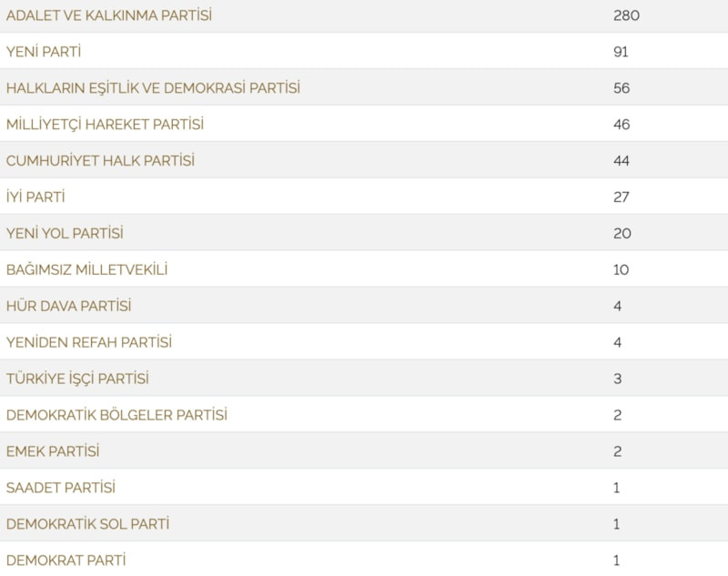Open CUMHURİYET HALK PARTİSİ entry

100,160
